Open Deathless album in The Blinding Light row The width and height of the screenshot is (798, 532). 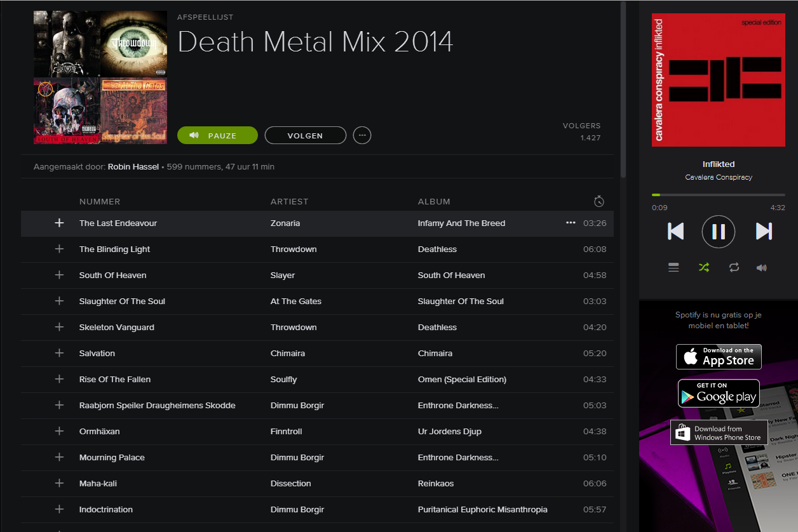tap(437, 249)
